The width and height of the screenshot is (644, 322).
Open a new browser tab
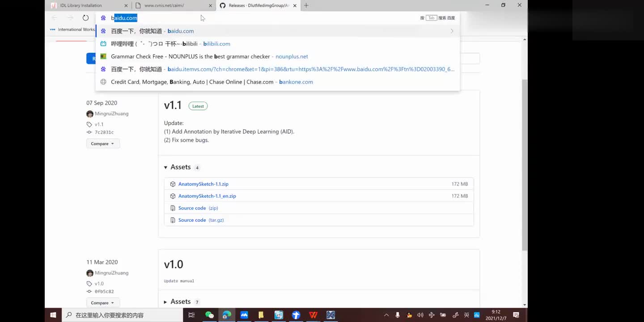(306, 5)
